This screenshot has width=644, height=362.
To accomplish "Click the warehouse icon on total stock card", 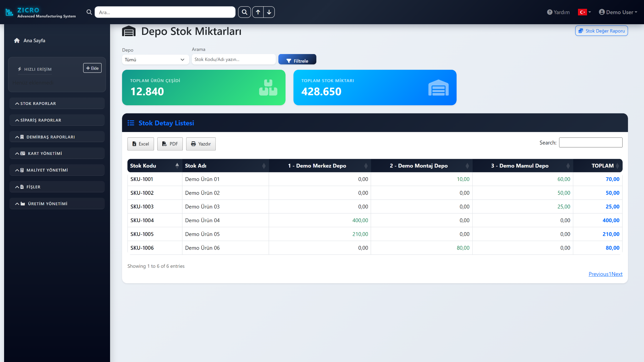I will click(x=438, y=87).
